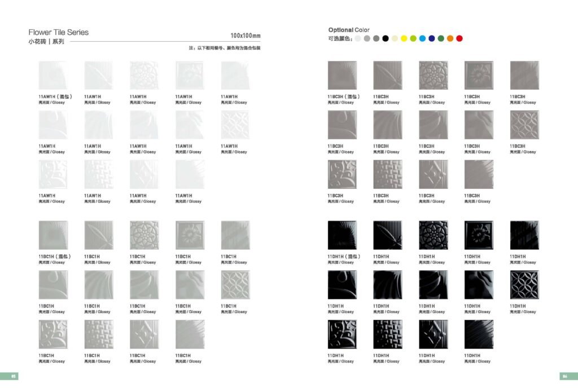Select the orange optional color dot
This screenshot has width=578, height=392.
click(450, 38)
